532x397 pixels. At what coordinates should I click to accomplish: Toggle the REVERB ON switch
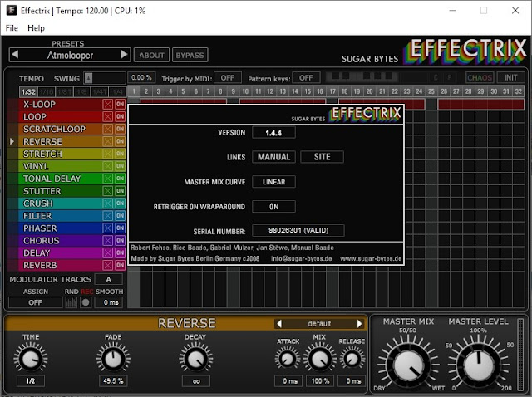coord(120,265)
